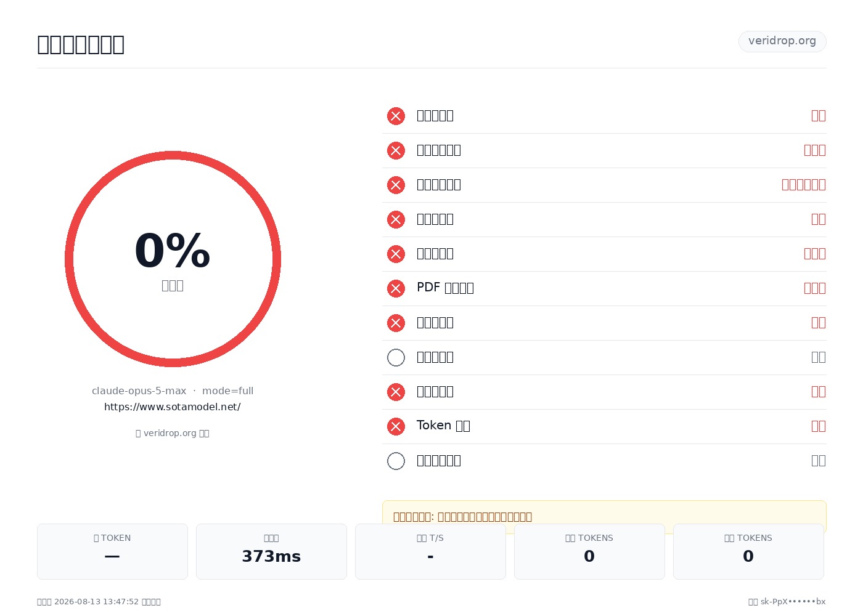Click the claude-opus-5-max mode=full text
863x616 pixels.
pos(173,391)
